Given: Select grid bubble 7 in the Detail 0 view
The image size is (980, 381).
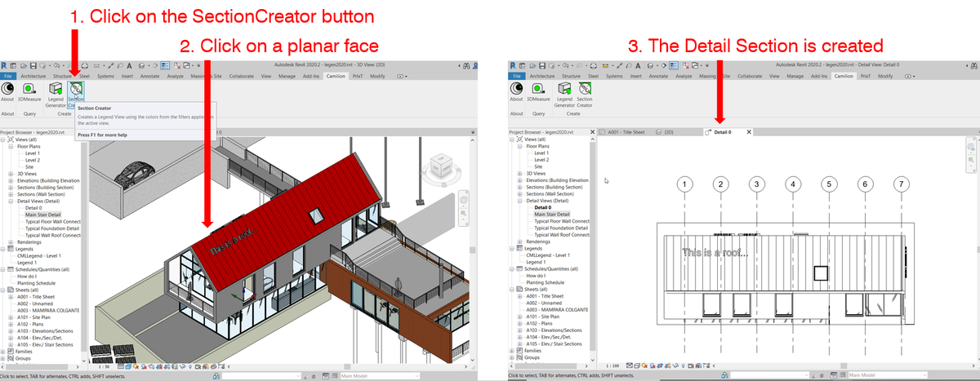Looking at the screenshot, I should [901, 184].
